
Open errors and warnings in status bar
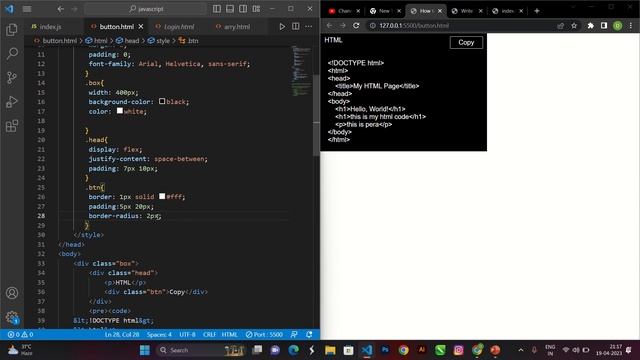pos(20,335)
